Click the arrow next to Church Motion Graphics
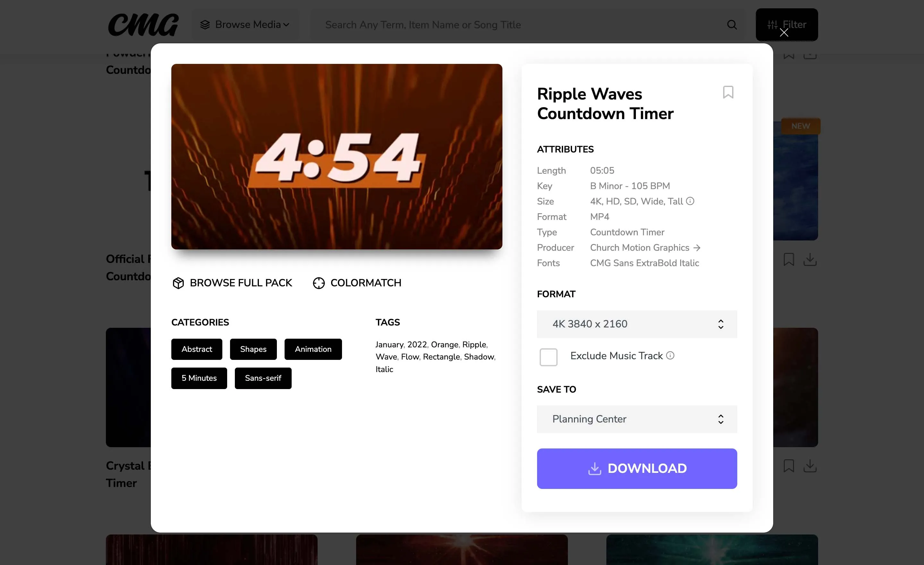Image resolution: width=924 pixels, height=565 pixels. [x=697, y=248]
